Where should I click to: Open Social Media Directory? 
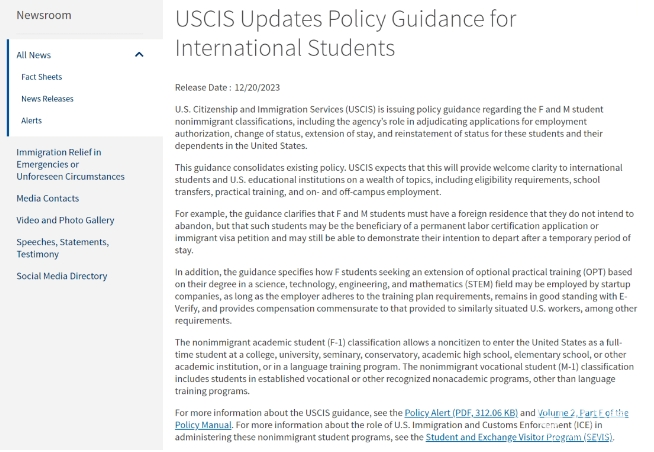[62, 276]
